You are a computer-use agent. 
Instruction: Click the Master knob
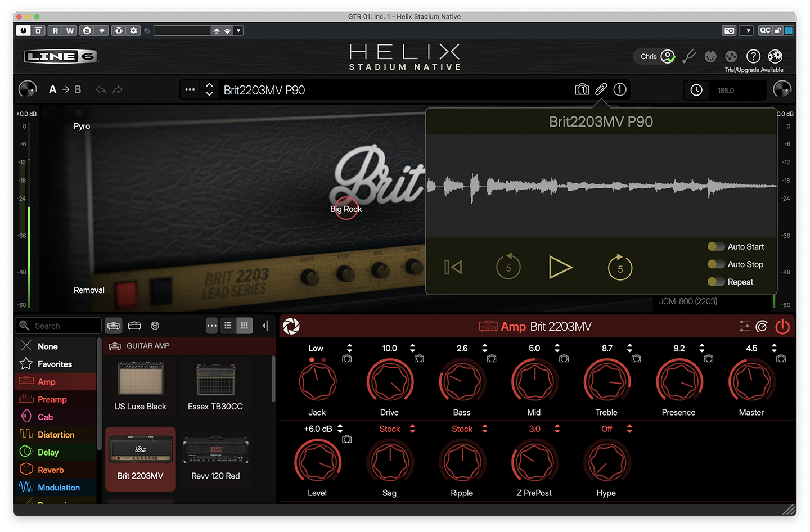[x=751, y=382]
